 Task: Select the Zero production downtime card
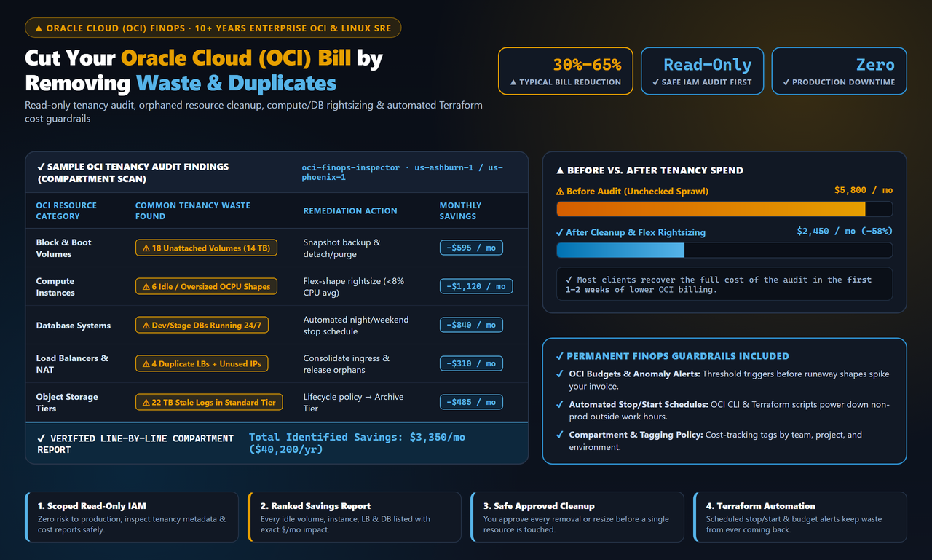(x=839, y=71)
